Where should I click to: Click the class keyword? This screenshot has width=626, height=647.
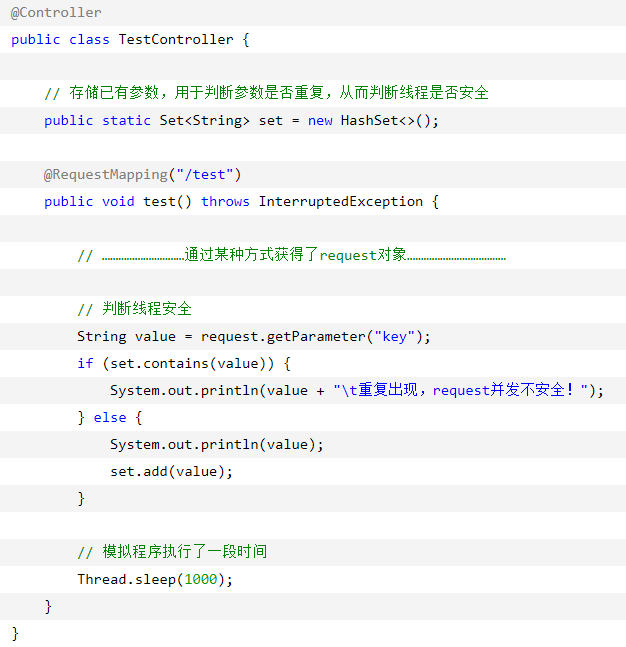89,40
